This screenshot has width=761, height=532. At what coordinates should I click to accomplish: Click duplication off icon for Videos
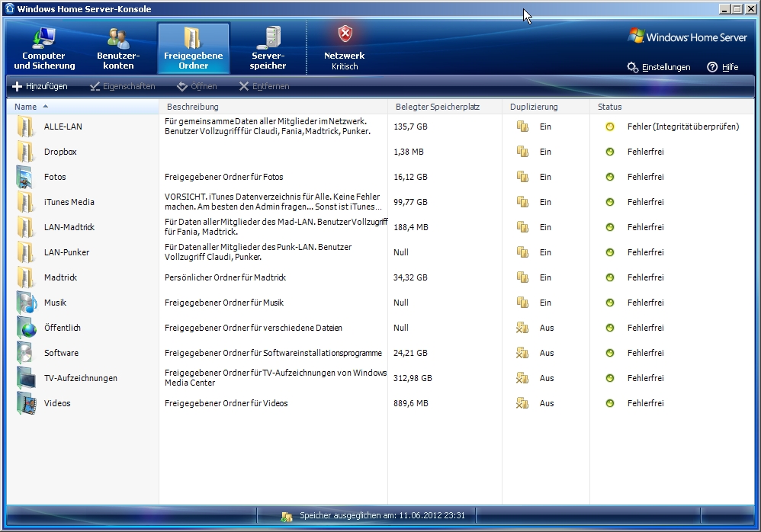click(522, 403)
